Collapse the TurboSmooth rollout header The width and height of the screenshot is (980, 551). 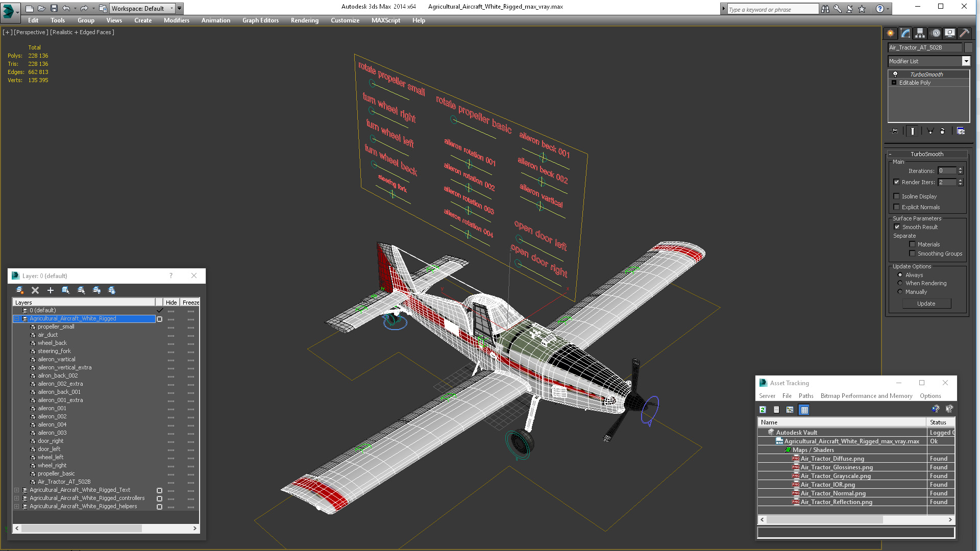click(927, 154)
